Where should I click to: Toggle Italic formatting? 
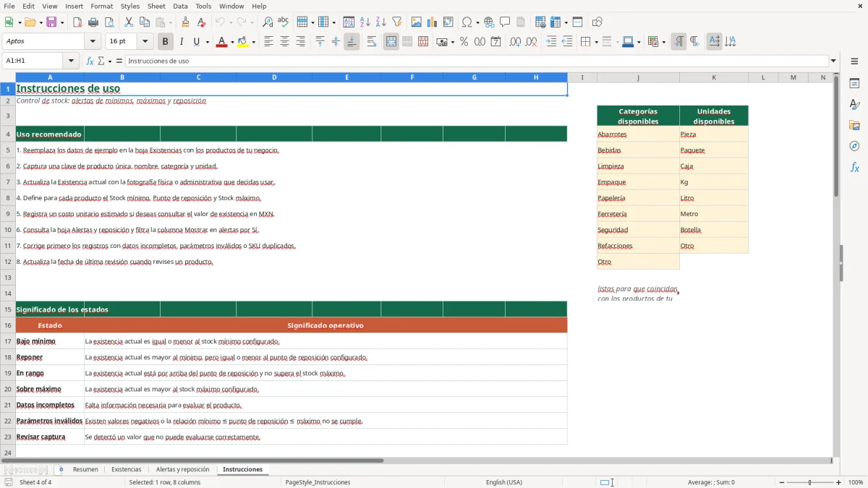(181, 42)
